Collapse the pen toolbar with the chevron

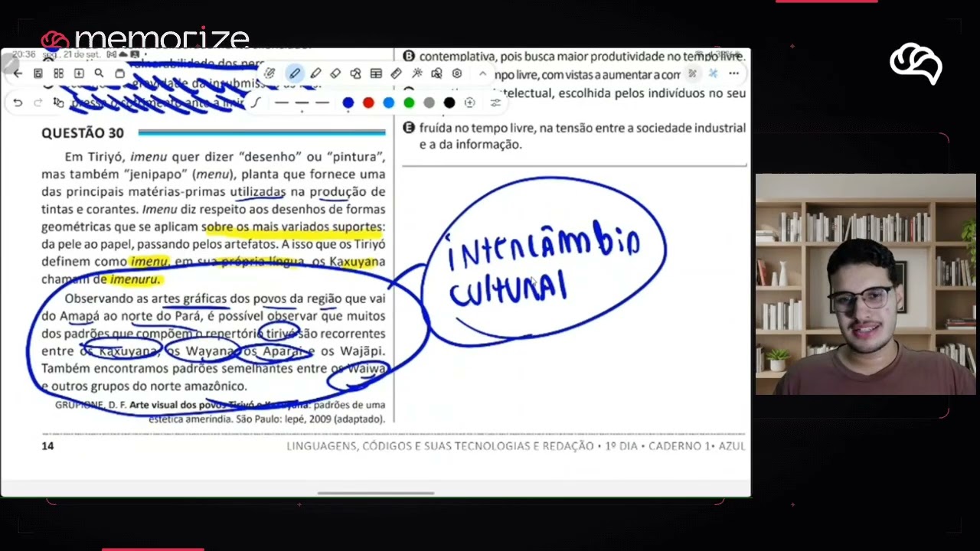(482, 73)
